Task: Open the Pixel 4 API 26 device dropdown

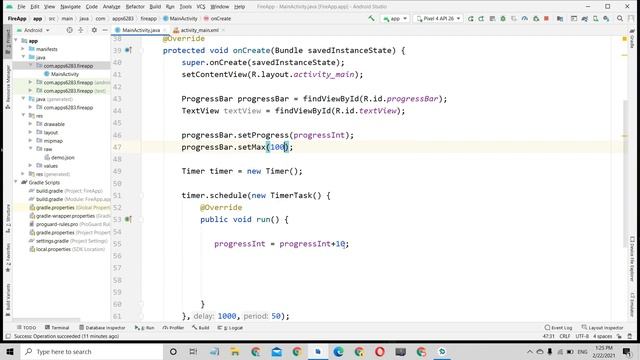Action: click(438, 18)
